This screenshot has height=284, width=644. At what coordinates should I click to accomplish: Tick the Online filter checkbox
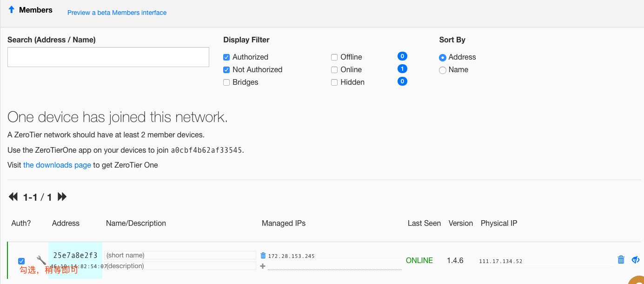click(x=334, y=70)
